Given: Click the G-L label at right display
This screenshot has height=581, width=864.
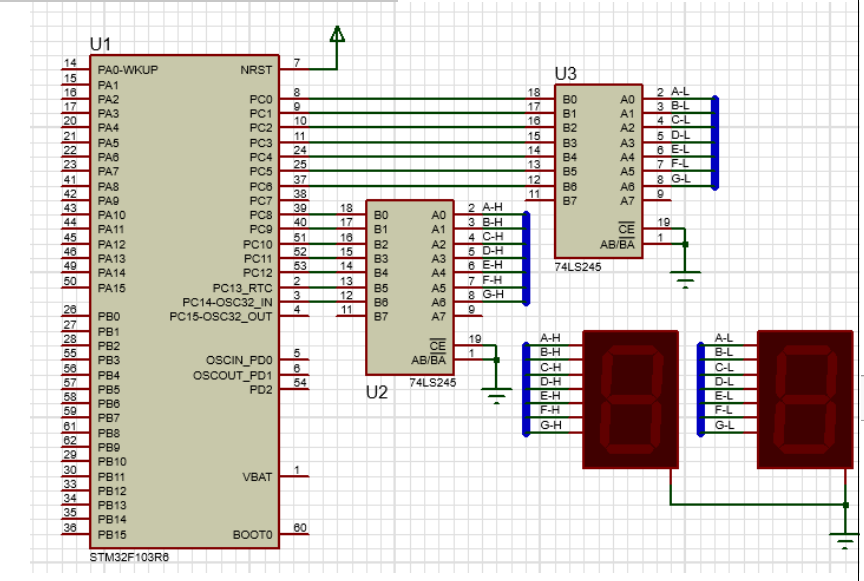Looking at the screenshot, I should [x=724, y=425].
